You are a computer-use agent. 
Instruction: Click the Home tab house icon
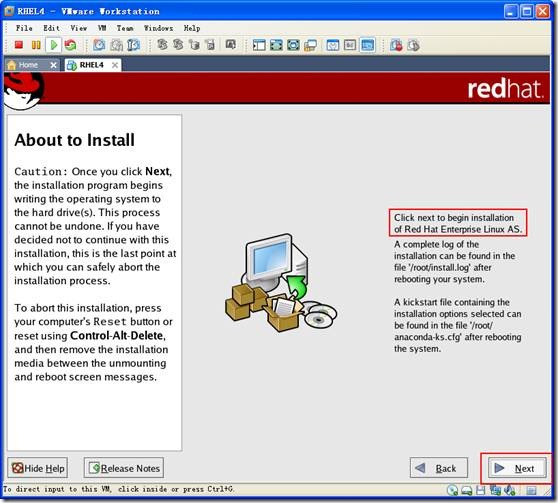point(11,65)
